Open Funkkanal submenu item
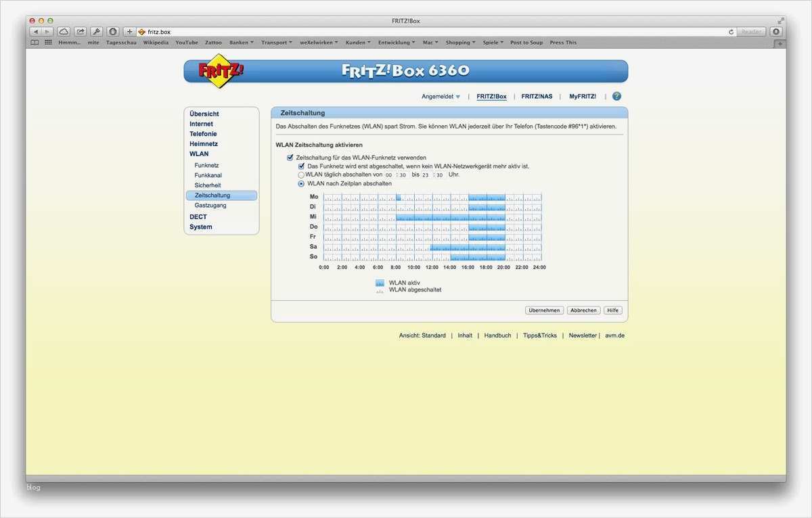 click(x=208, y=175)
